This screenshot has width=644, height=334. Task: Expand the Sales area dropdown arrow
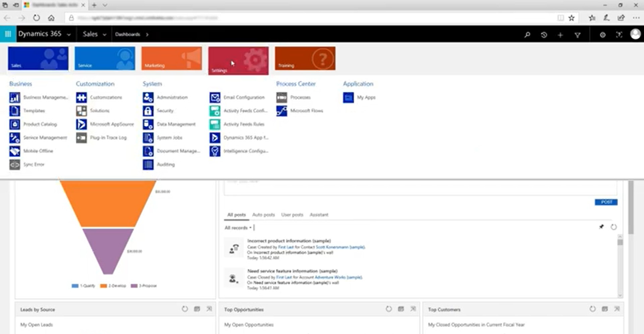click(x=105, y=35)
